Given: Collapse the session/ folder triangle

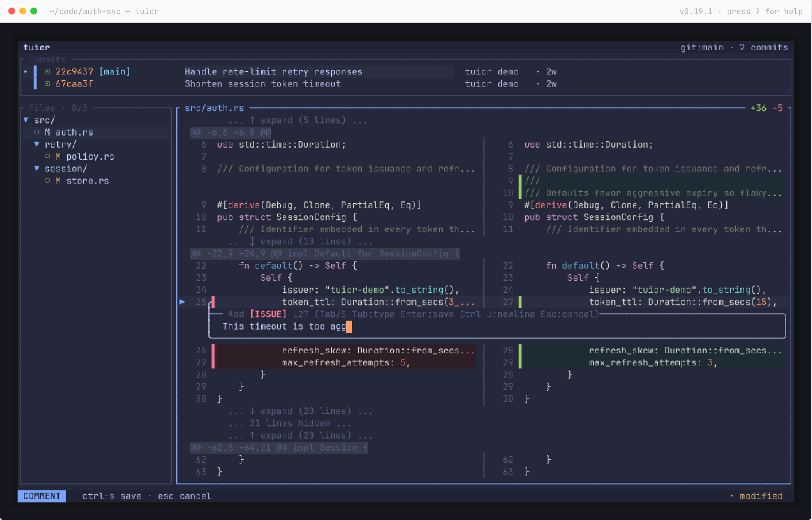Looking at the screenshot, I should 37,168.
